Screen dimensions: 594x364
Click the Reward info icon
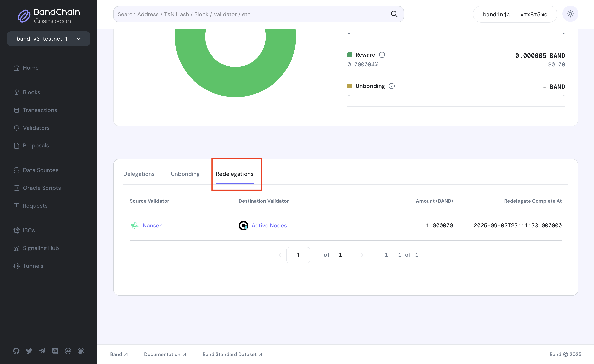pos(382,55)
